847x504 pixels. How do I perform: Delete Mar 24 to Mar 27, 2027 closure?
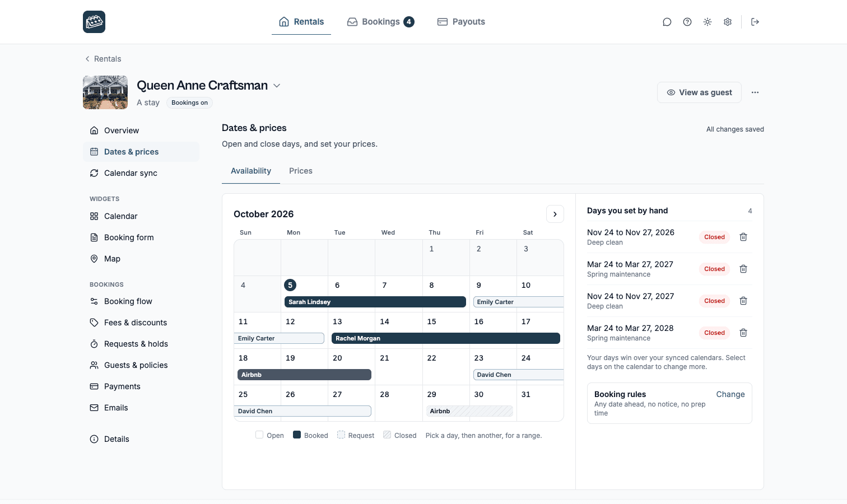click(x=743, y=269)
